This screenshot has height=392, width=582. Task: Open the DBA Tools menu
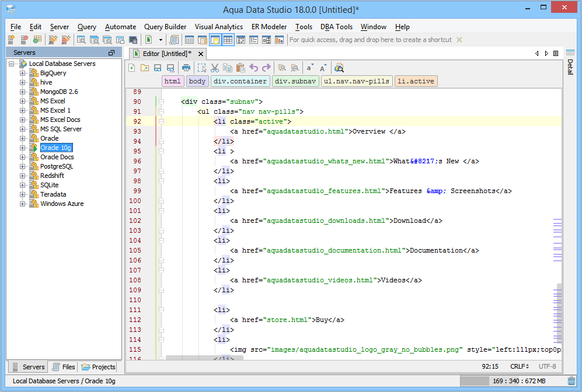(336, 27)
